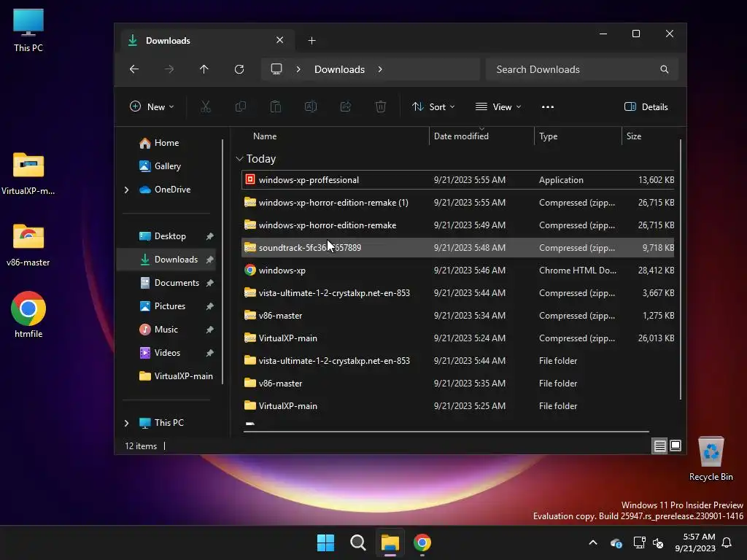Go forward with the right arrow

[x=169, y=69]
